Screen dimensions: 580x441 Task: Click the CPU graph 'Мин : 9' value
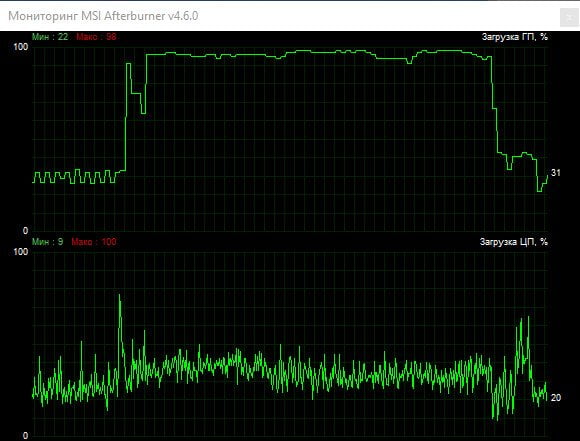pos(47,242)
